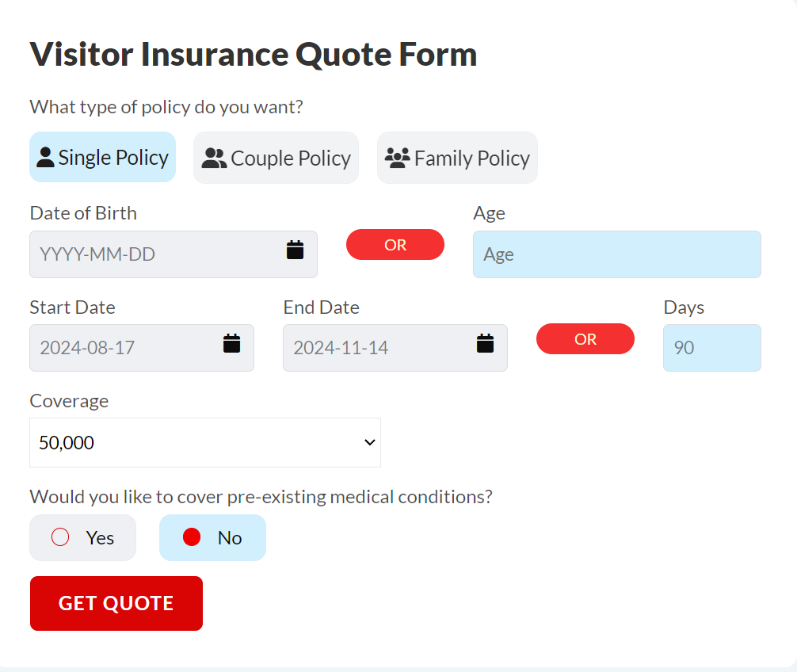This screenshot has width=797, height=672.
Task: Focus the Days input field
Action: (711, 348)
